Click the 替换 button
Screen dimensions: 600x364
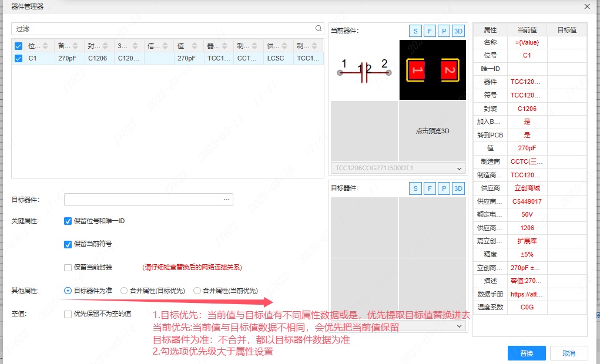527,353
